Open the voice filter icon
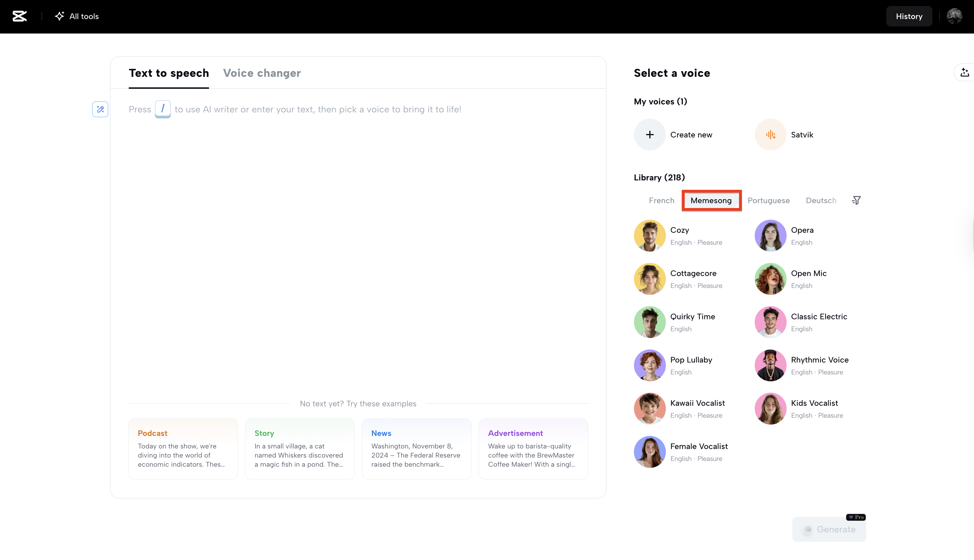Screen dimensions: 974x560 click(x=856, y=200)
